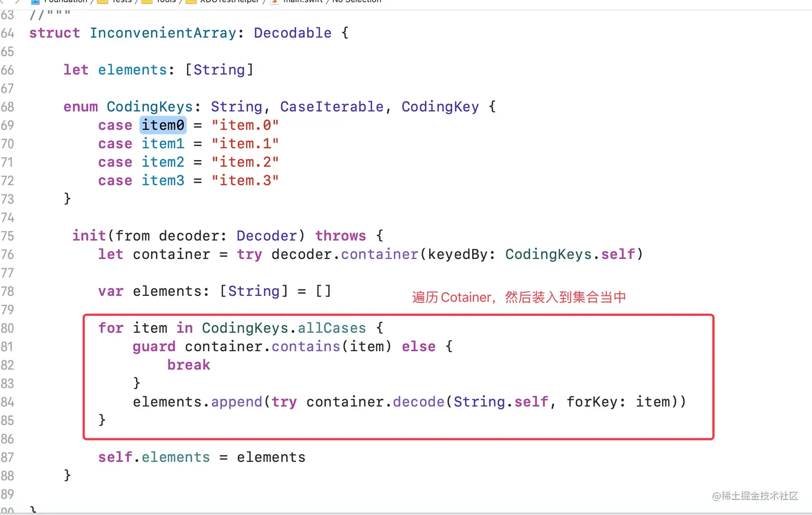Click self on line 87
The width and height of the screenshot is (812, 515).
115,457
